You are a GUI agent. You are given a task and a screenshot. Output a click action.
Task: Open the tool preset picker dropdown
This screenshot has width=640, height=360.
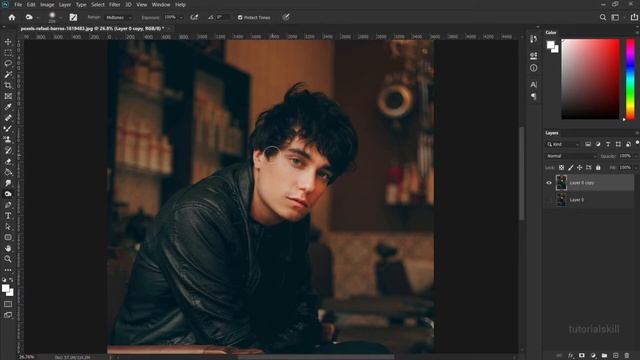(37, 18)
